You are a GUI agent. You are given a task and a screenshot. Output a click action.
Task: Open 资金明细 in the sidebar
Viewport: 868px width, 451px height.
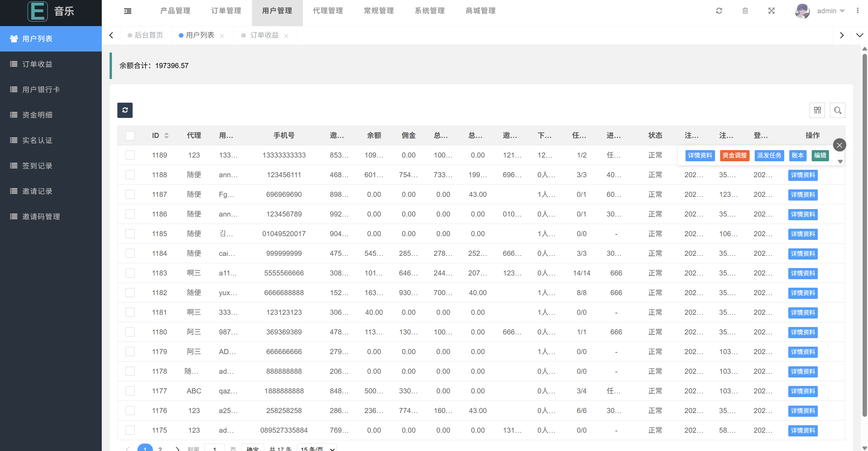51,115
